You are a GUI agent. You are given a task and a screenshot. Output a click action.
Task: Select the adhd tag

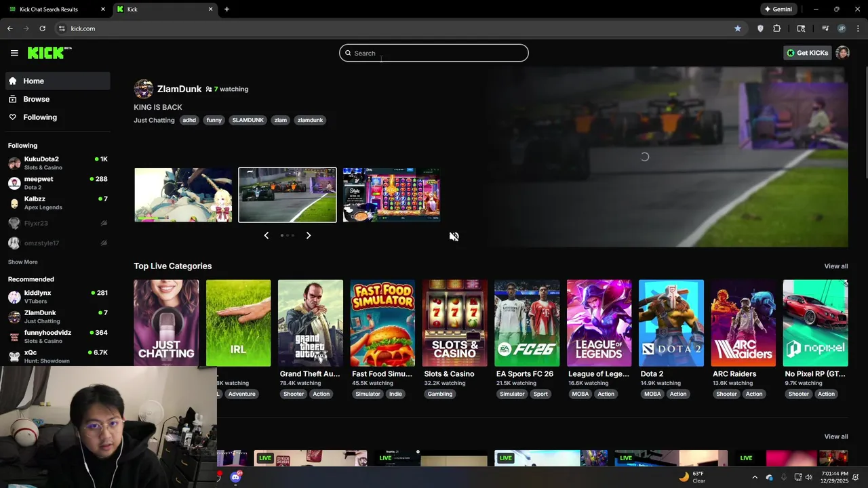189,120
